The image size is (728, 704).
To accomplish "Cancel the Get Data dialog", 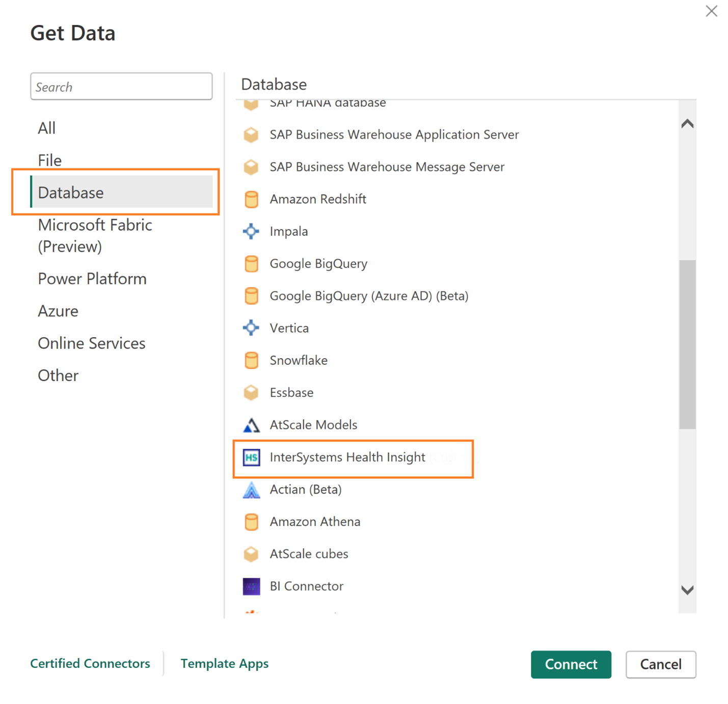I will pos(661,664).
